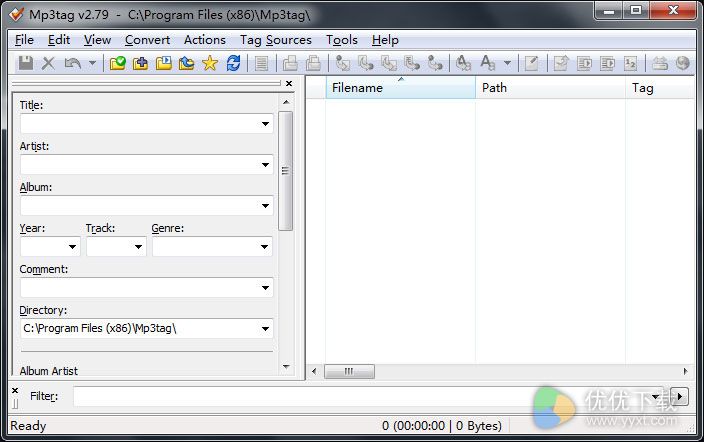Click the folder icon with blue up arrow
Screen dimensions: 704x442
click(x=186, y=63)
